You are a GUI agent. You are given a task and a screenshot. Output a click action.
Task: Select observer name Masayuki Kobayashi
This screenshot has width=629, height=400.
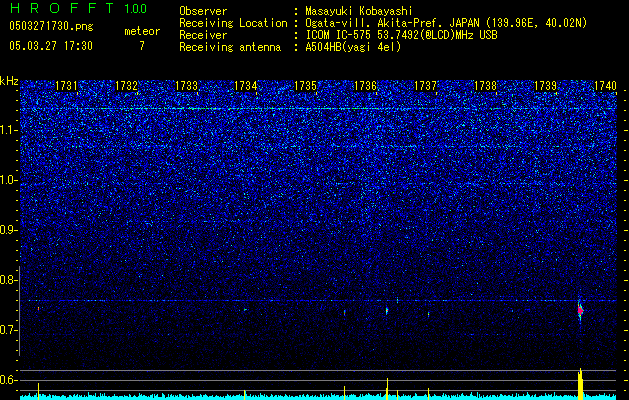coord(359,12)
